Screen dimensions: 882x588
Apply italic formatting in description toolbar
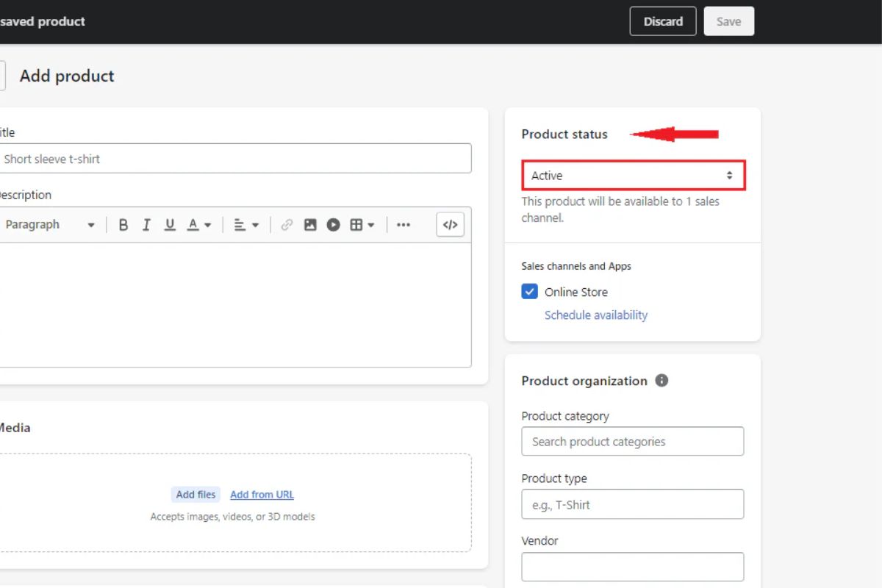[146, 225]
